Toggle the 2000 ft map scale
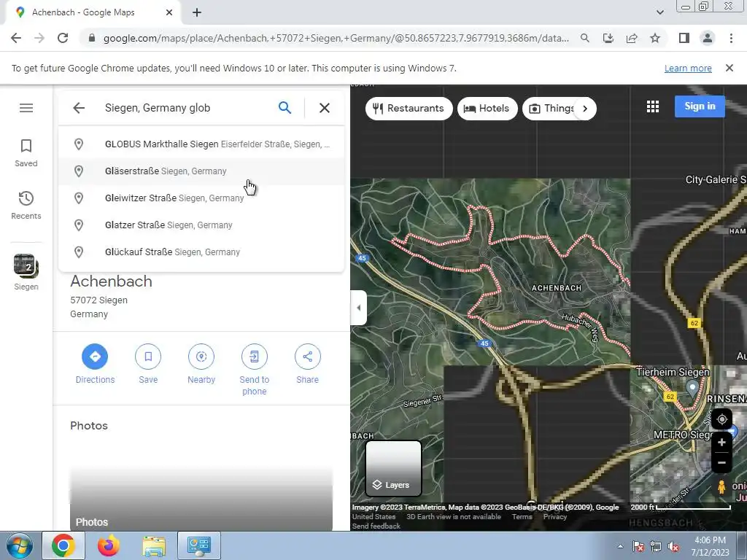The image size is (747, 560). click(x=681, y=507)
